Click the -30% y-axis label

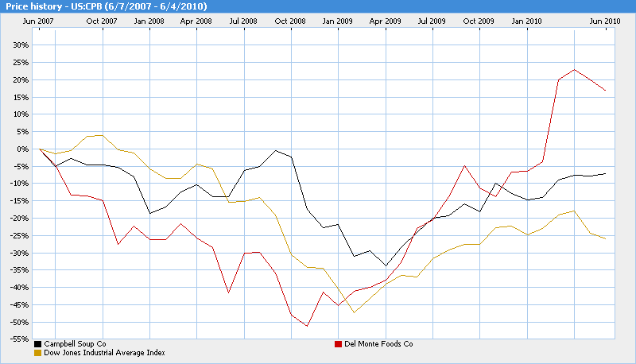click(21, 254)
